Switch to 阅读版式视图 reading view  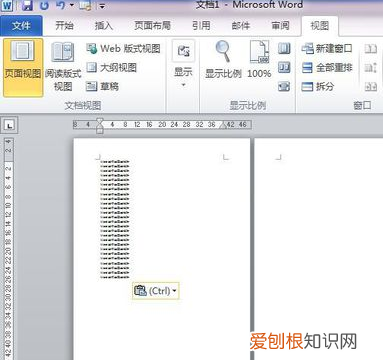pos(63,67)
